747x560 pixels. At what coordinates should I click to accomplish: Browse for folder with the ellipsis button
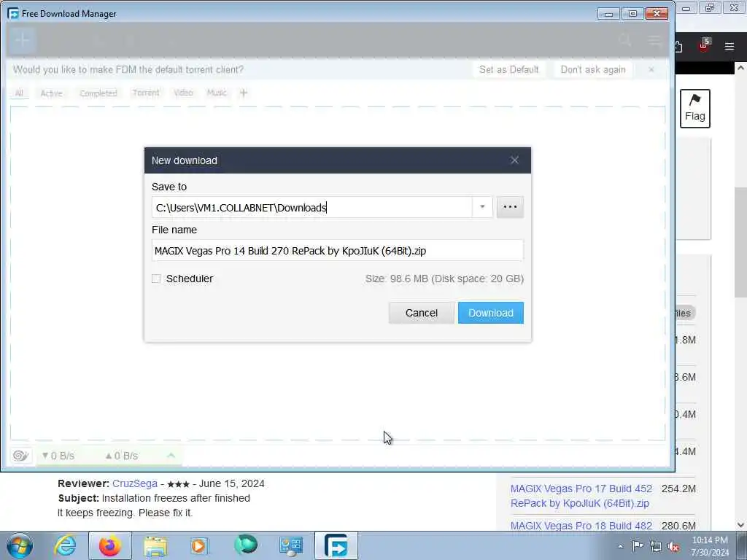coord(510,207)
